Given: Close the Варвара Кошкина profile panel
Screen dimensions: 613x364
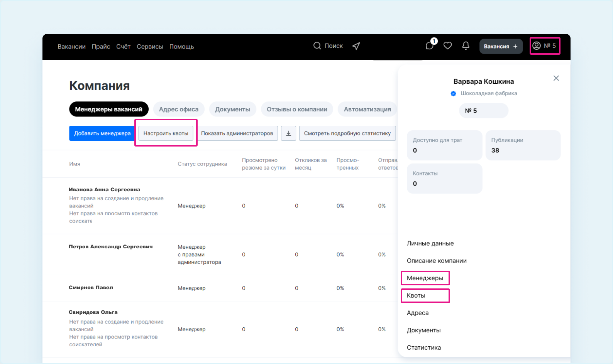Looking at the screenshot, I should tap(556, 78).
